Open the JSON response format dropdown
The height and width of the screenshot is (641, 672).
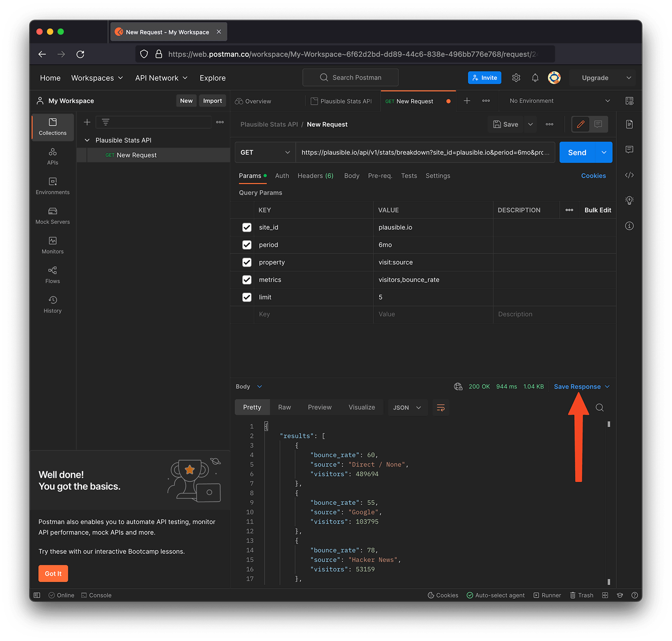[407, 407]
